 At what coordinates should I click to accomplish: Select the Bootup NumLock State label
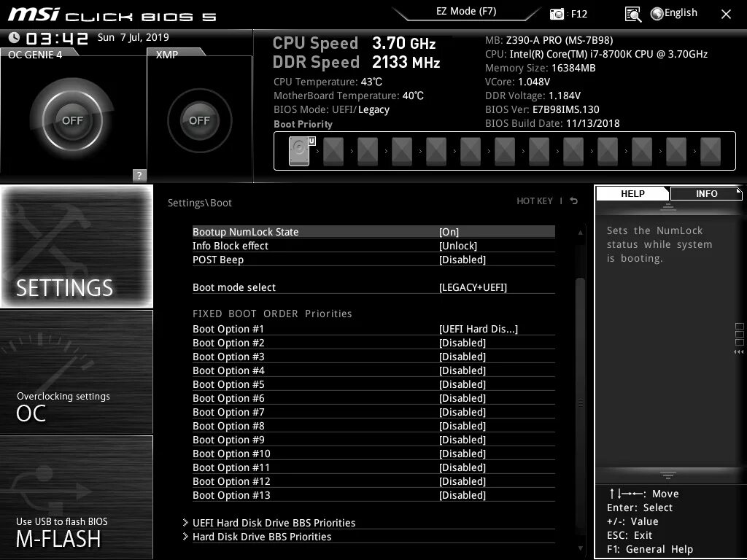(245, 232)
